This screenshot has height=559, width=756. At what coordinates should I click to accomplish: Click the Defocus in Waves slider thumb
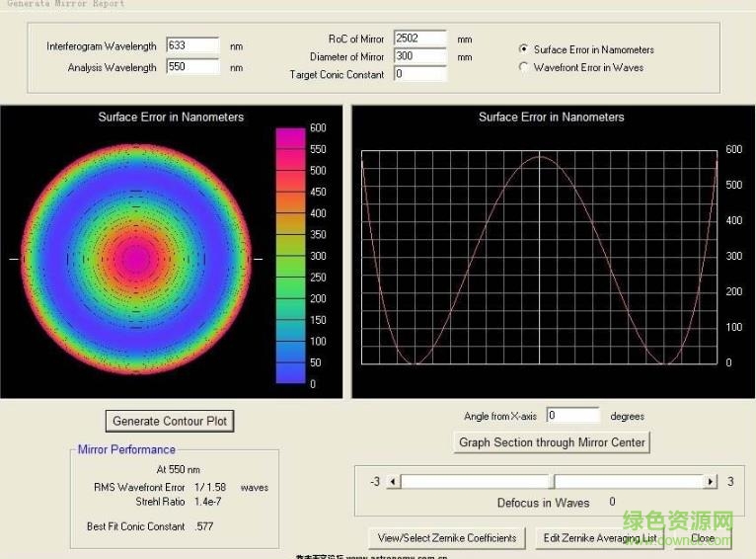(553, 482)
